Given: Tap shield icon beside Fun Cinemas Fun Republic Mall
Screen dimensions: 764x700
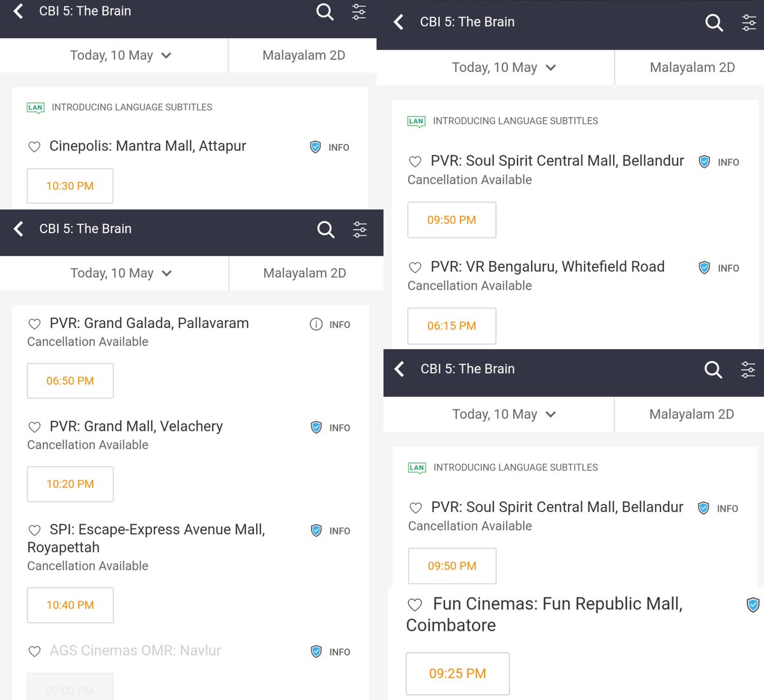Looking at the screenshot, I should pos(753,604).
